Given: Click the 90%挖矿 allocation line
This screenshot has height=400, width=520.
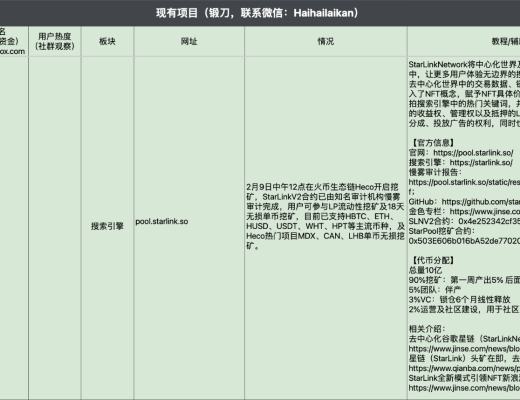Looking at the screenshot, I should pyautogui.click(x=464, y=280).
